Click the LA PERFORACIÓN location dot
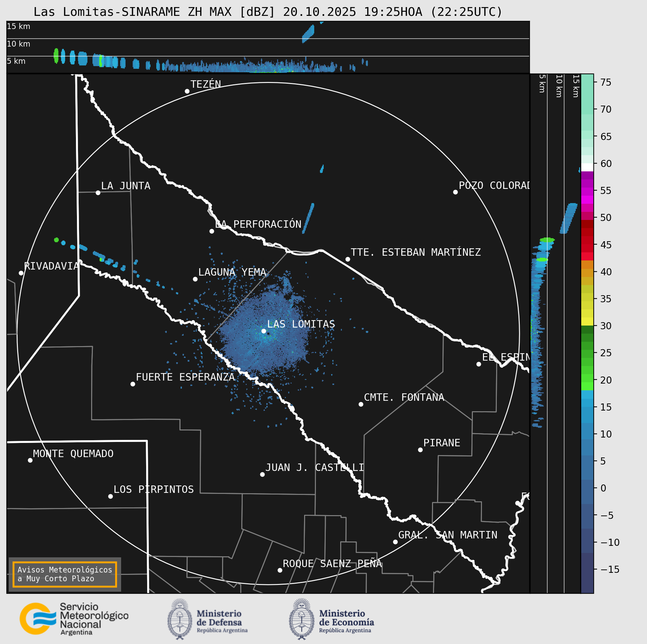Image resolution: width=647 pixels, height=644 pixels. (212, 231)
